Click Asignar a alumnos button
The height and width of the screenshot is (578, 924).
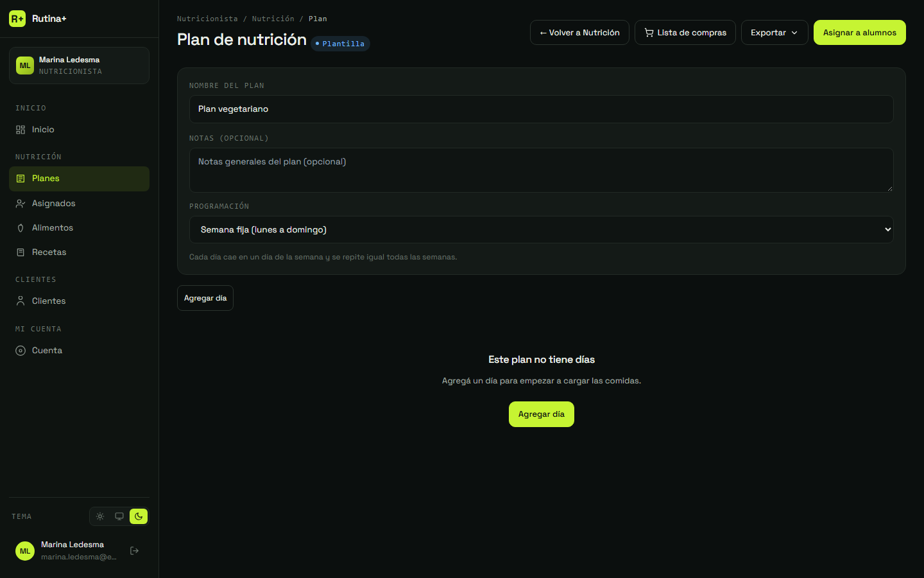coord(860,33)
